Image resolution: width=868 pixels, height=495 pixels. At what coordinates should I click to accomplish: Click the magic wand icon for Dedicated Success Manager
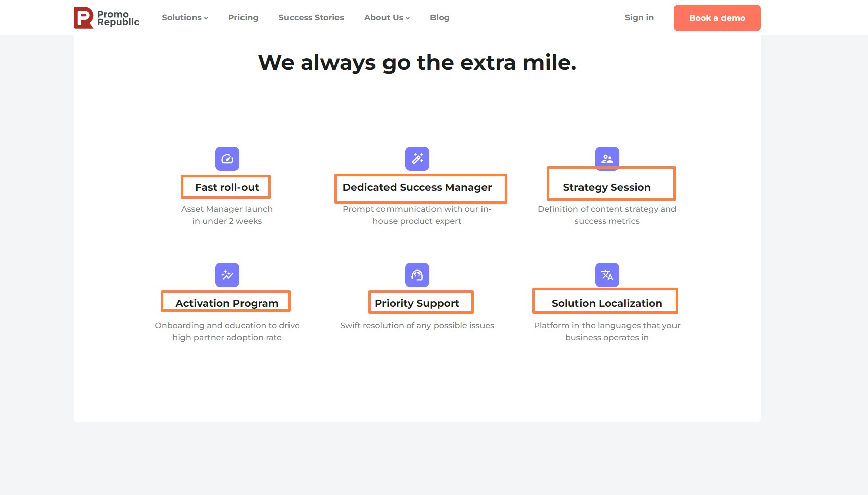[417, 159]
